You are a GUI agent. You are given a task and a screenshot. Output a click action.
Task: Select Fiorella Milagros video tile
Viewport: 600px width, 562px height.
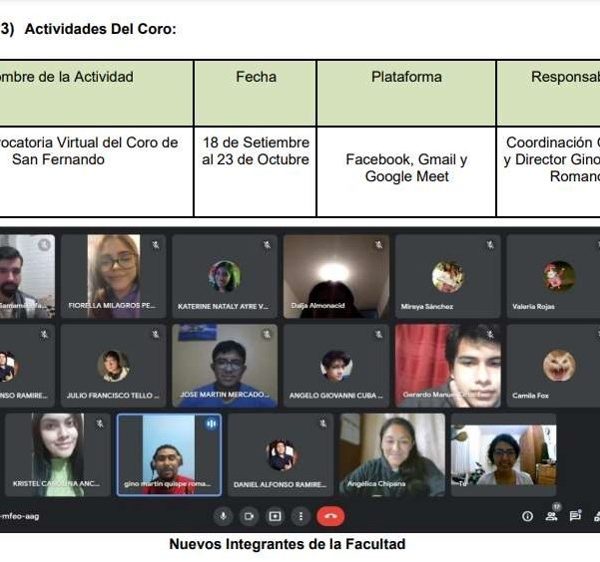[x=113, y=276]
